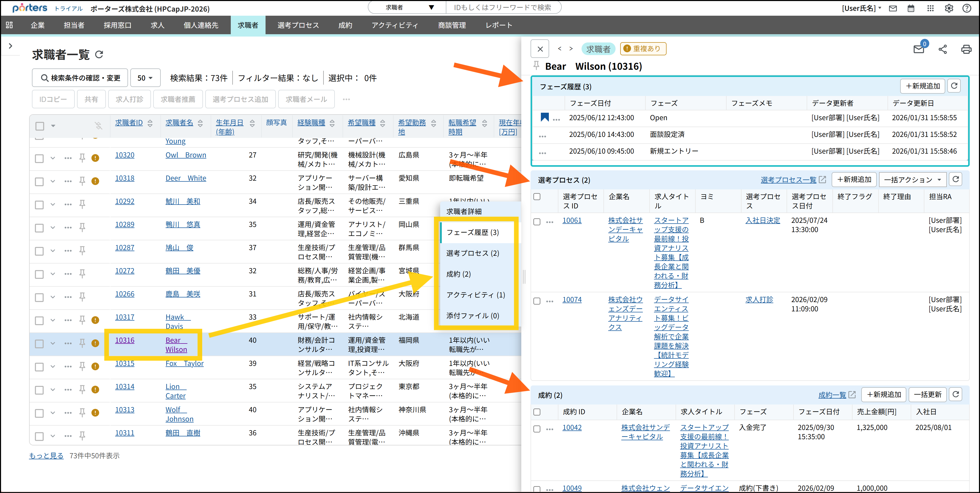Refresh the 求職者一覧 list
This screenshot has height=493, width=980.
tap(99, 55)
